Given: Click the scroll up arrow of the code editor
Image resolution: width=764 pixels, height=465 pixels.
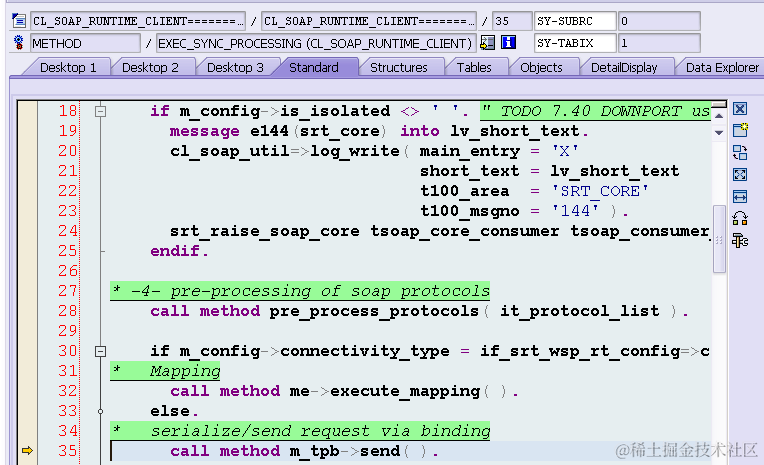Looking at the screenshot, I should pos(719,116).
